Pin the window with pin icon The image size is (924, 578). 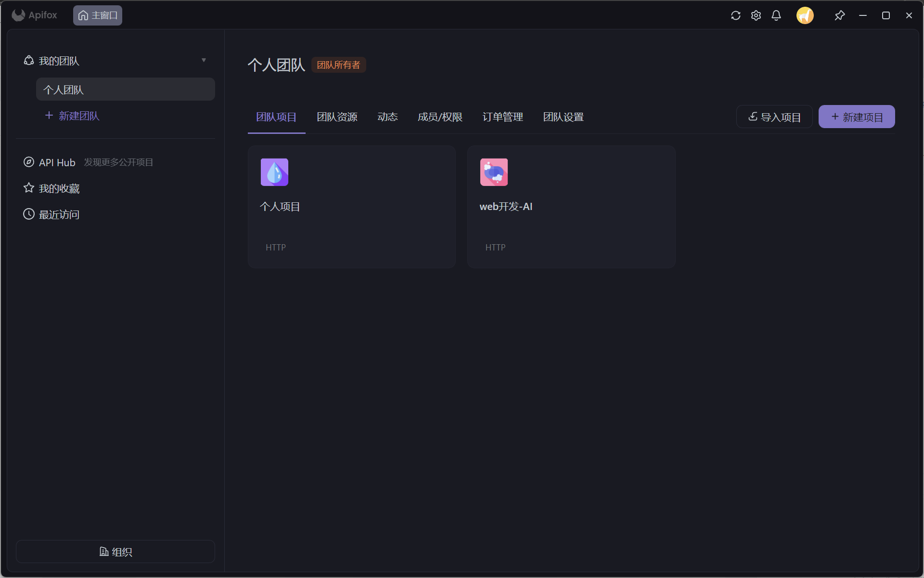pos(839,15)
